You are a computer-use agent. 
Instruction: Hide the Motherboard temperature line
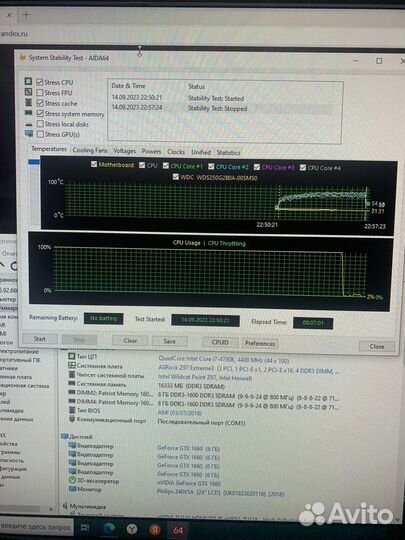click(x=94, y=164)
